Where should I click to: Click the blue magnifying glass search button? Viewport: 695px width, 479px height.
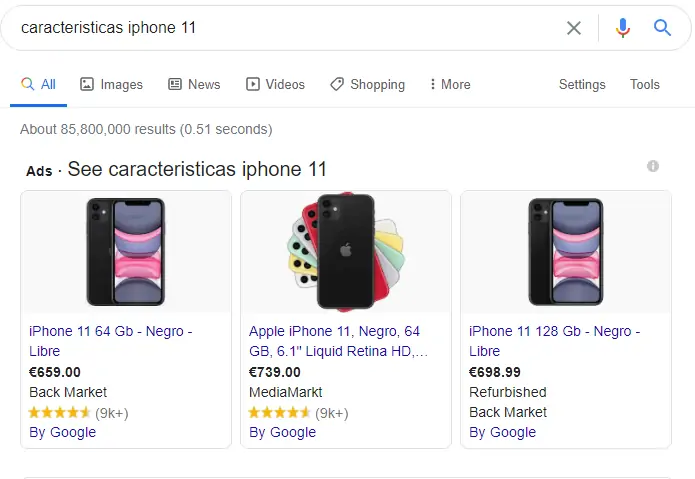click(x=662, y=28)
